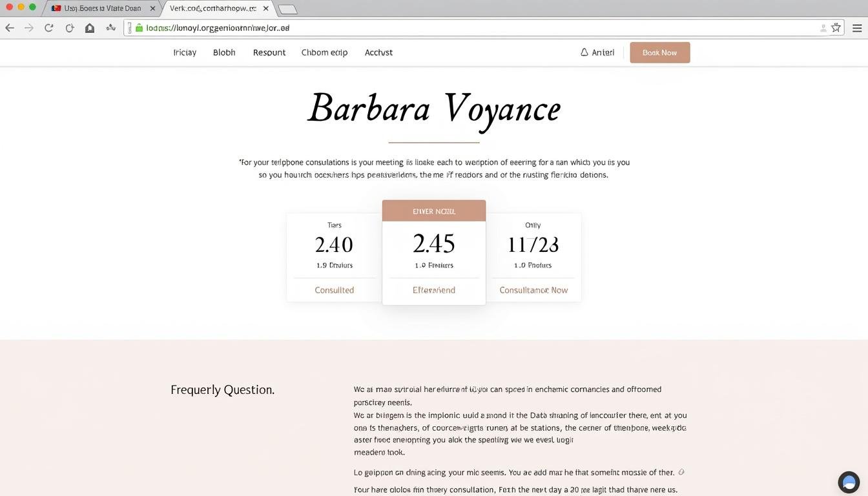868x496 pixels.
Task: Click the Book Now button
Action: click(x=659, y=52)
